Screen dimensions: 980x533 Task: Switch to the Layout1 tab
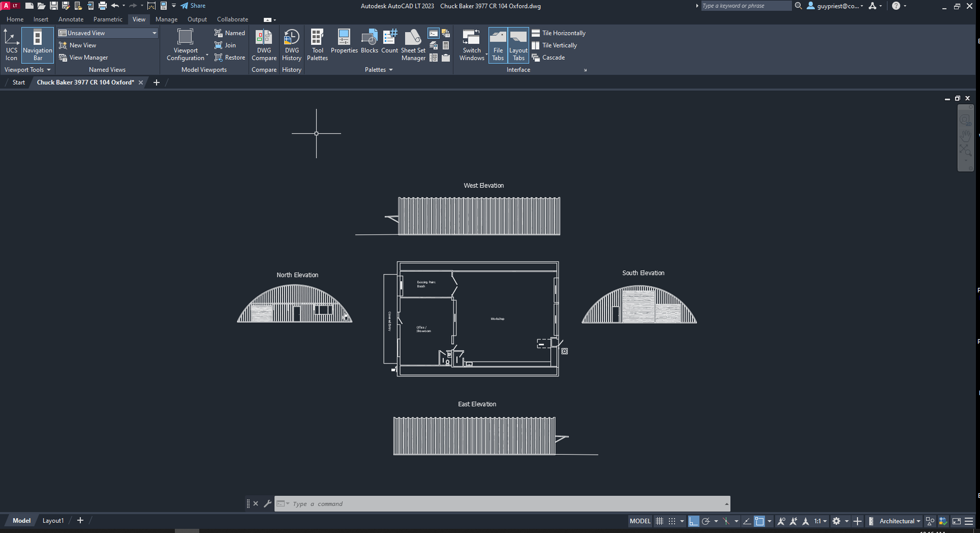click(53, 521)
